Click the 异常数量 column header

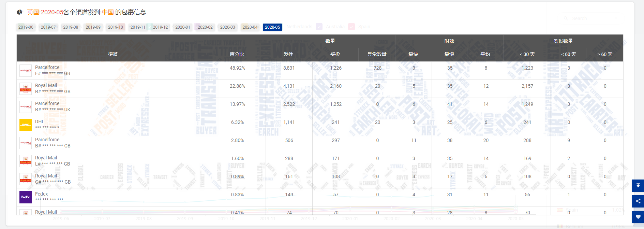tap(377, 54)
